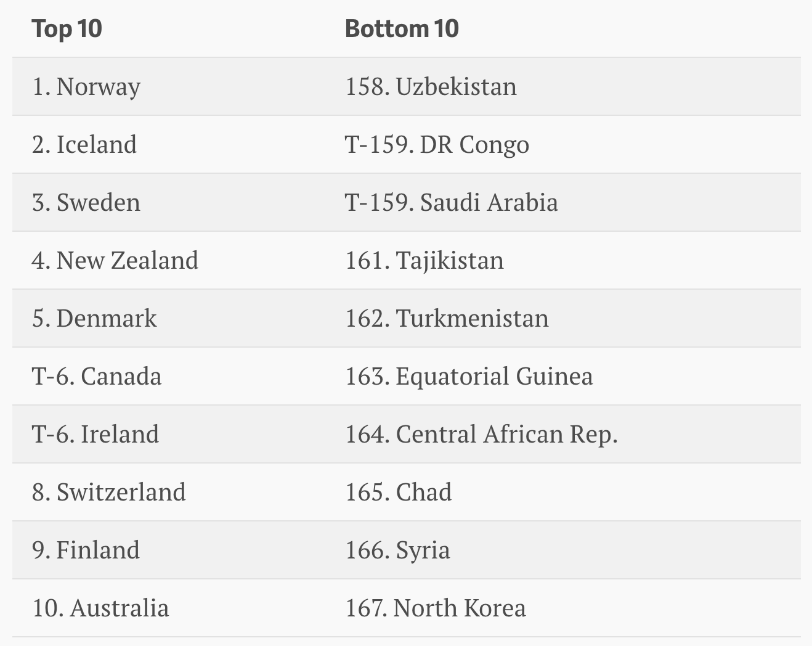Select the 5. Denmark entry
Viewport: 812px width, 646px height.
pos(94,319)
